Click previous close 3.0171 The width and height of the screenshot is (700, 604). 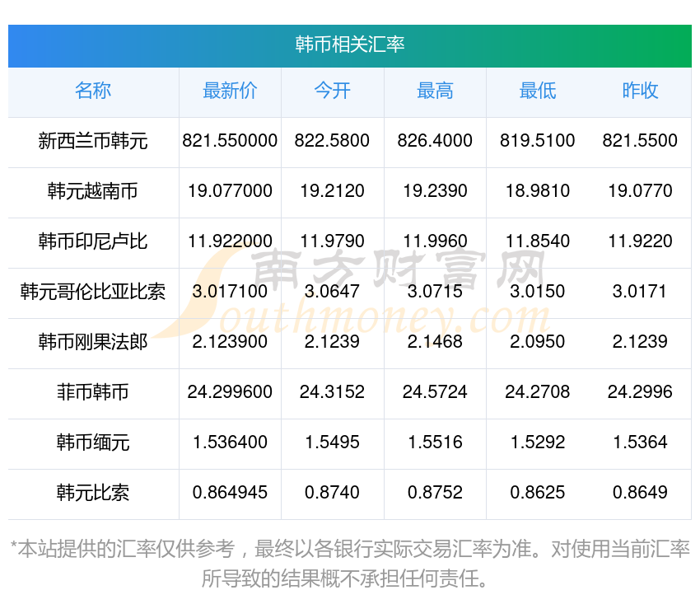pyautogui.click(x=640, y=292)
